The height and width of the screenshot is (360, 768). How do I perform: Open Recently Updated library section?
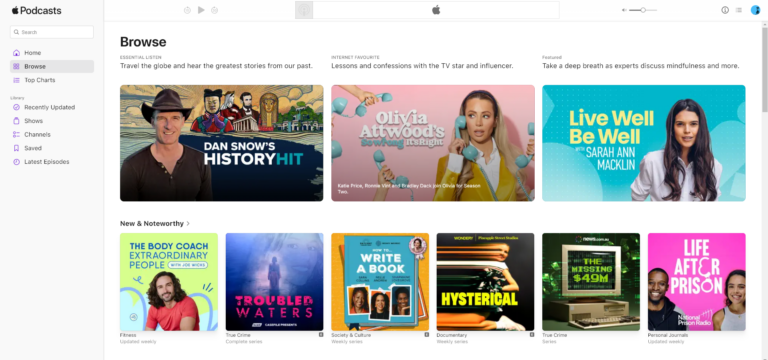tap(52, 107)
